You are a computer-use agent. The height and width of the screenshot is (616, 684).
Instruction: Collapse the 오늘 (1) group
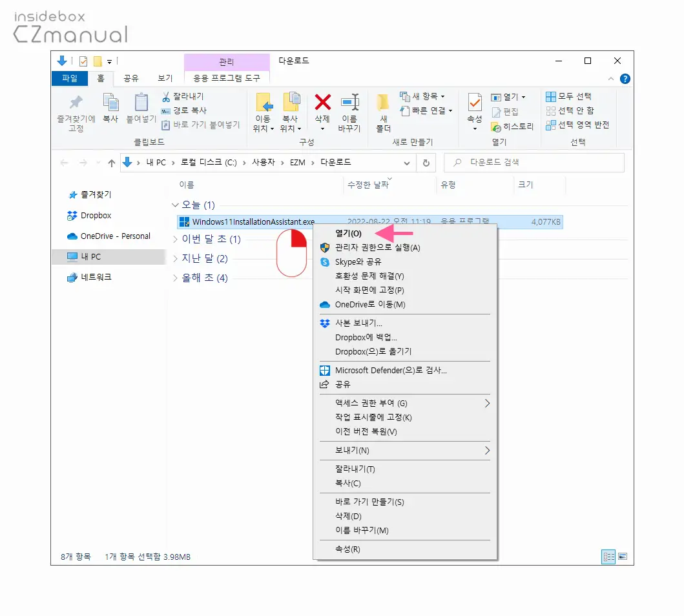pos(176,205)
